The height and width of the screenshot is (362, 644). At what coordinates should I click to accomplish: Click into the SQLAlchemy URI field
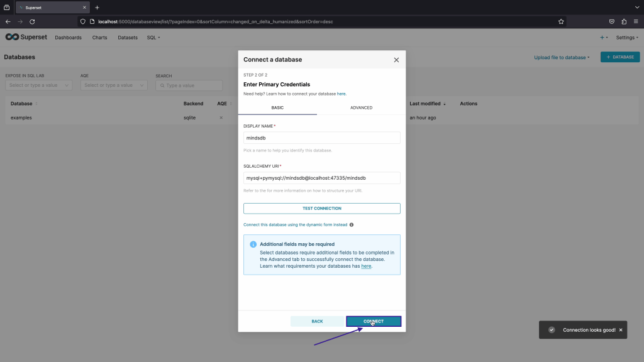click(x=321, y=178)
